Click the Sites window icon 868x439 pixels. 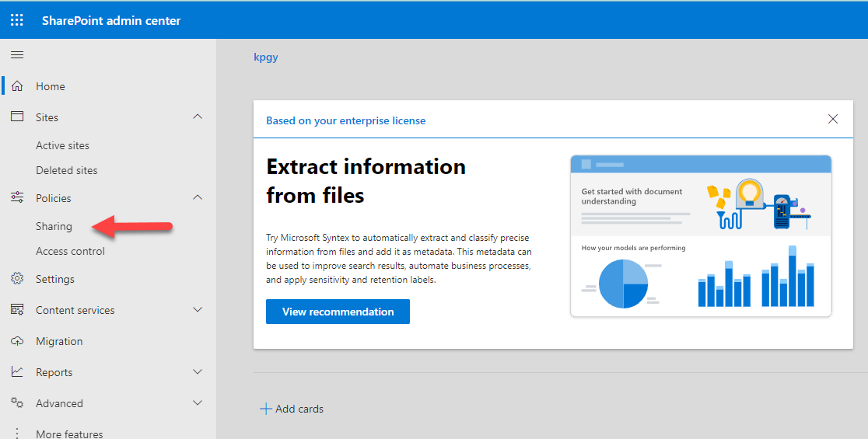(x=17, y=117)
